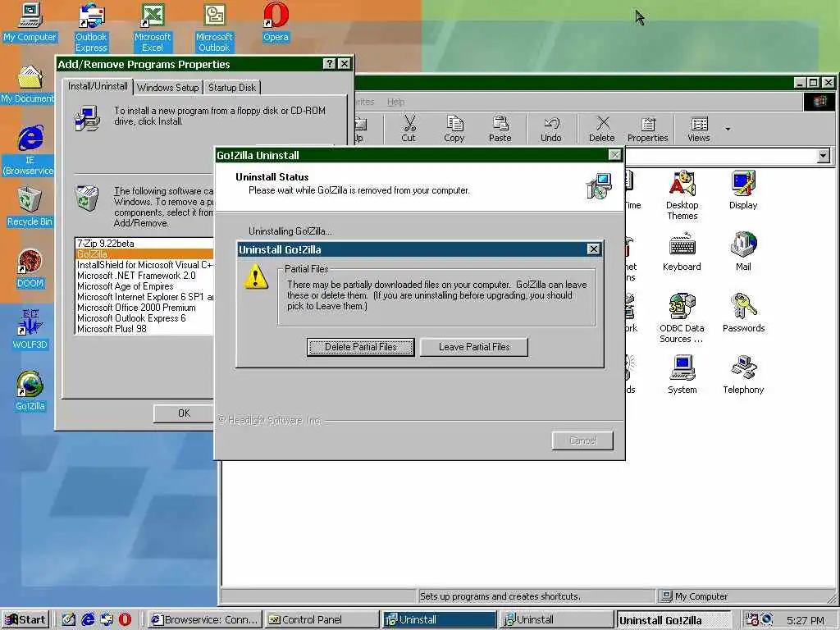Click the Internet Explorer quick launch icon

[x=87, y=620]
